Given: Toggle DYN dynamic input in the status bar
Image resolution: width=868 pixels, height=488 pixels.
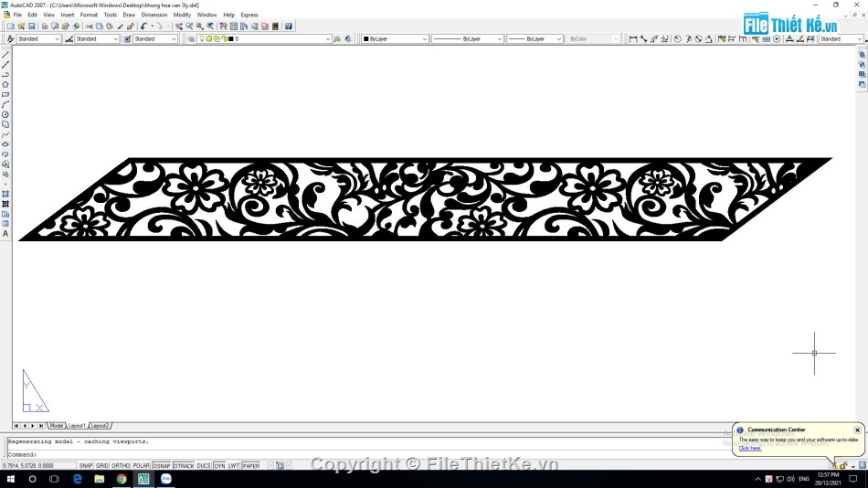Looking at the screenshot, I should pos(220,466).
